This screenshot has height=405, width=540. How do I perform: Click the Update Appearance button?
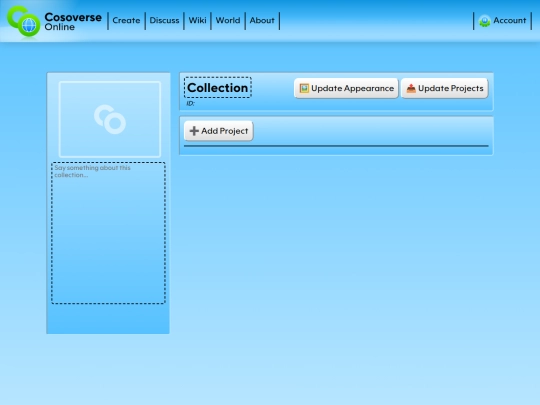(x=346, y=89)
